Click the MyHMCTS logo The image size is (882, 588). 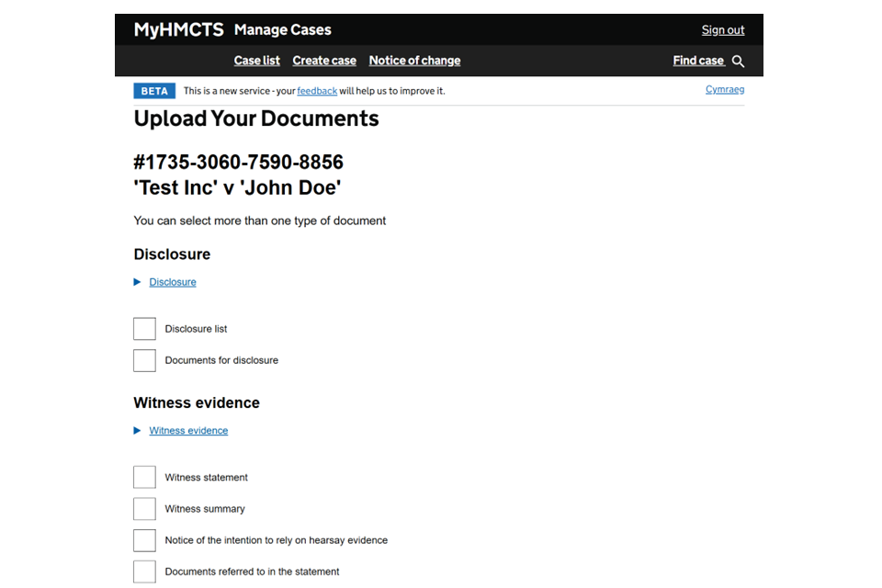click(x=178, y=30)
